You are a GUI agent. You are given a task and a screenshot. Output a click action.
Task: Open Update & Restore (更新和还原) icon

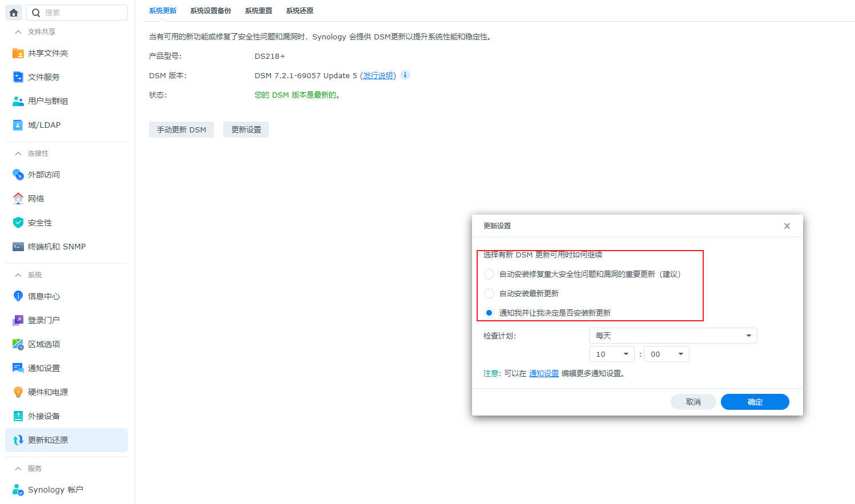[18, 440]
